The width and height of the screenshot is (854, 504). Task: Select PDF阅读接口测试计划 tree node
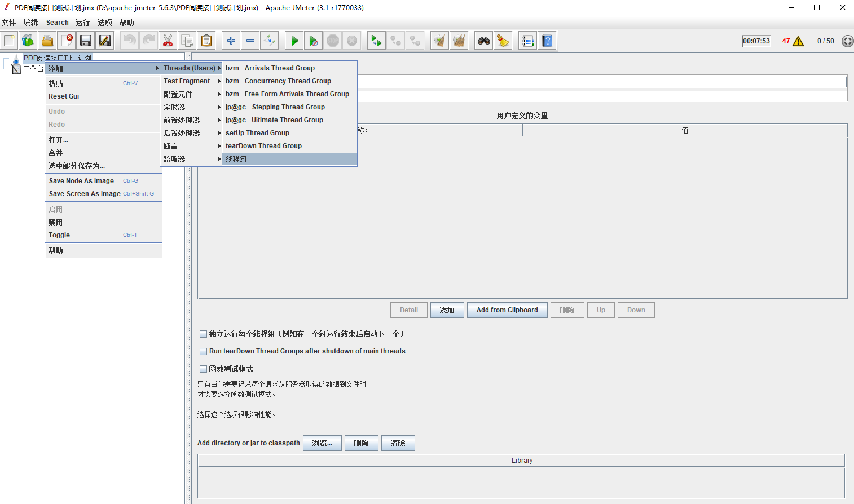57,58
